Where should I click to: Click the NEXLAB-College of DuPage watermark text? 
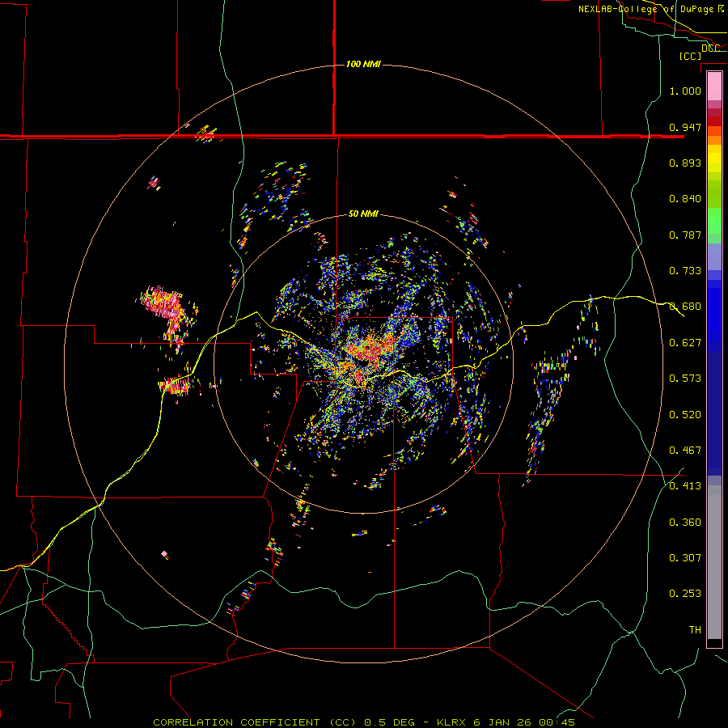click(651, 9)
